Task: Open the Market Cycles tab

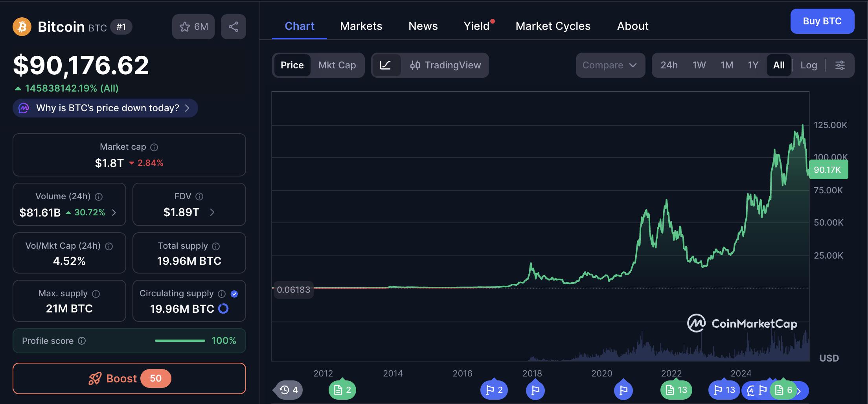Action: click(553, 26)
